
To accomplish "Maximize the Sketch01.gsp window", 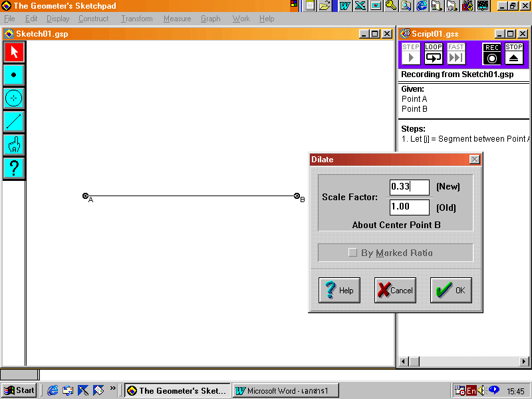I will point(375,34).
